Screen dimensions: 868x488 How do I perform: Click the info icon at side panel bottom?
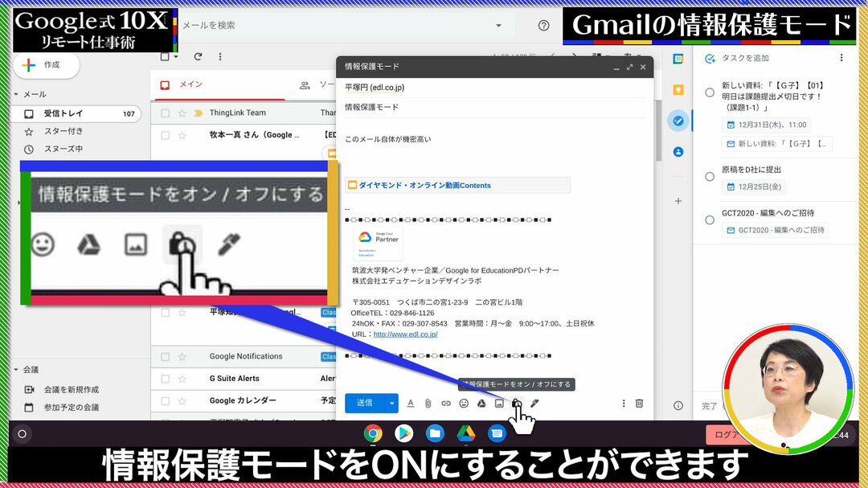678,405
